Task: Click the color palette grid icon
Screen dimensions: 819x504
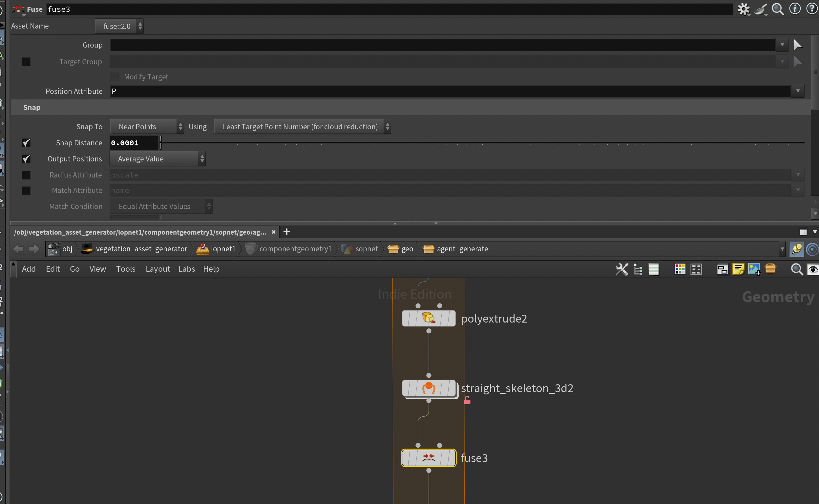Action: click(x=680, y=269)
